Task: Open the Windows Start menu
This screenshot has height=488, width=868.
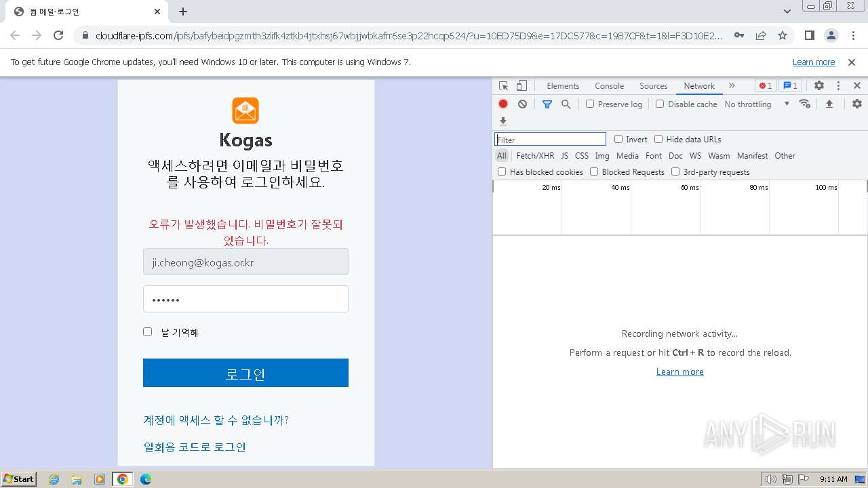Action: point(19,479)
